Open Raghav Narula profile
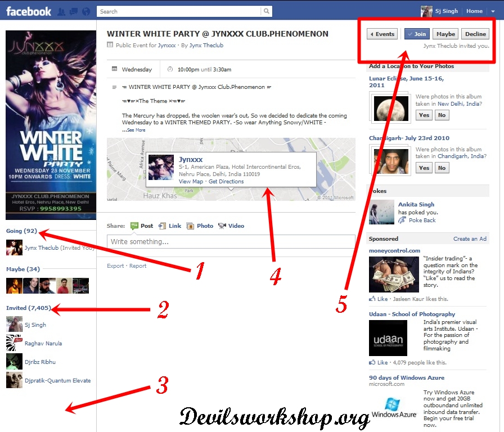Screen dimensions: 504x432 coord(43,343)
